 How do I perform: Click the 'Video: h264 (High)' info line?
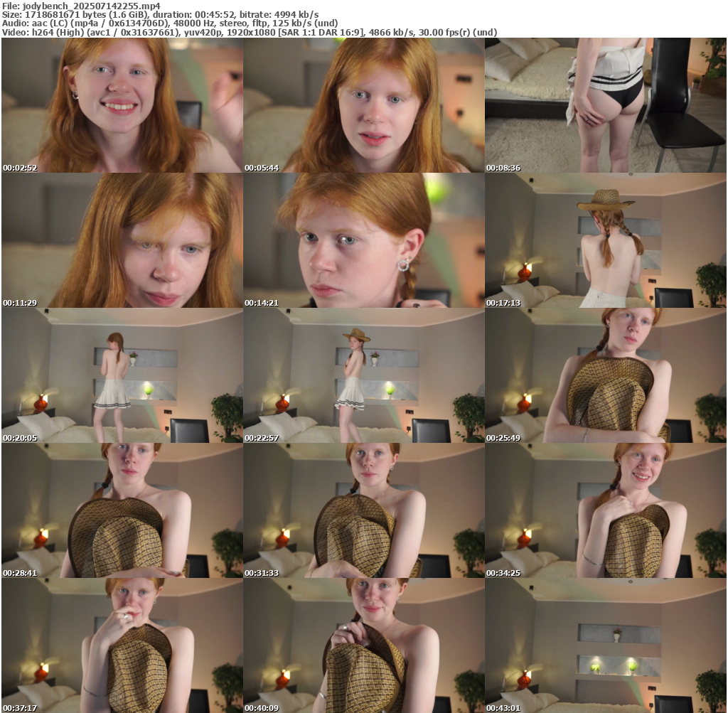250,32
